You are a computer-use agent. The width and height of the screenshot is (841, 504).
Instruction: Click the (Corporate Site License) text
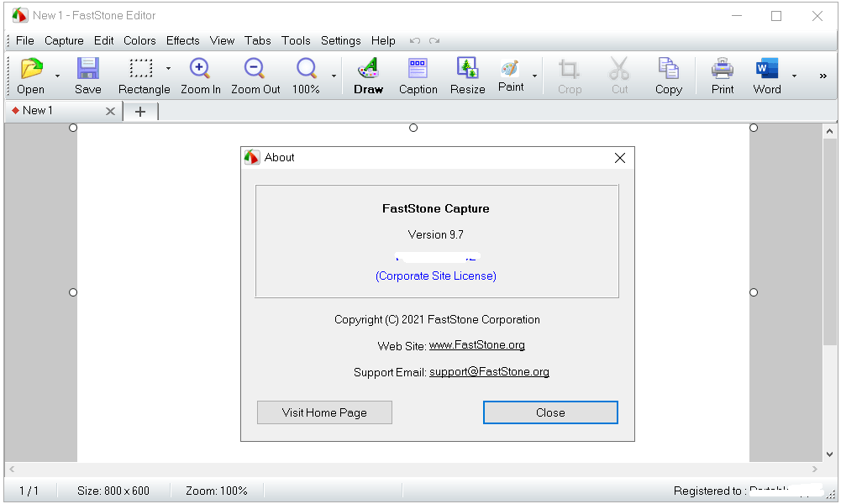[x=435, y=276]
